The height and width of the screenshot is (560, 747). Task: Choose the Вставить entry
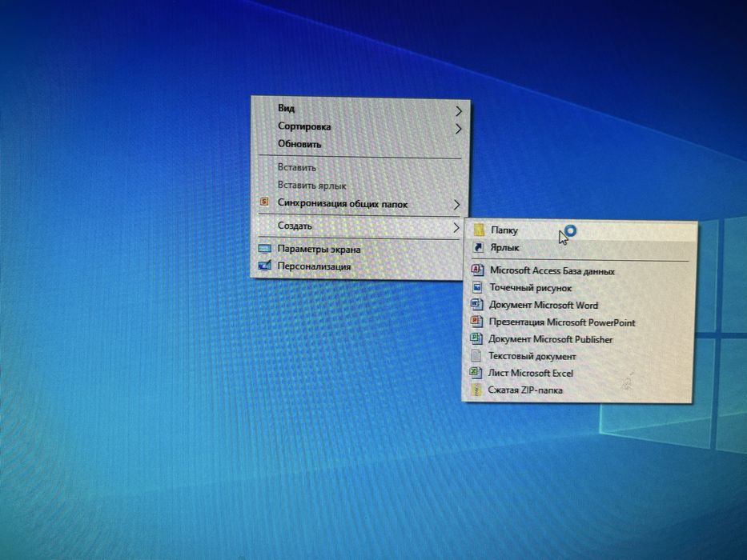359,168
